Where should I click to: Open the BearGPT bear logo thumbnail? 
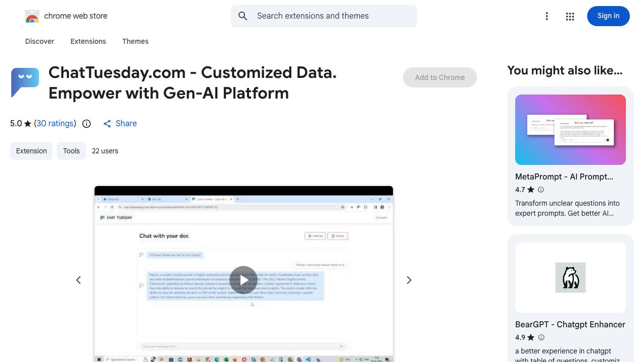click(571, 278)
